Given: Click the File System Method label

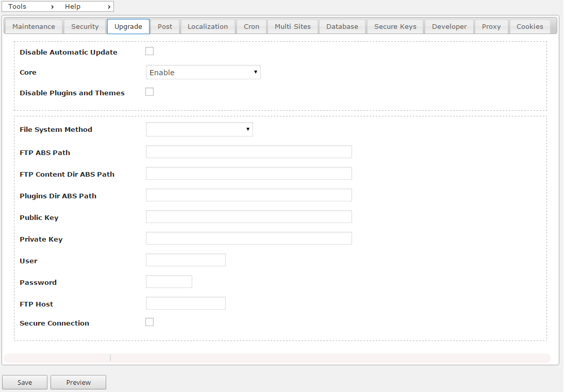Looking at the screenshot, I should point(56,130).
